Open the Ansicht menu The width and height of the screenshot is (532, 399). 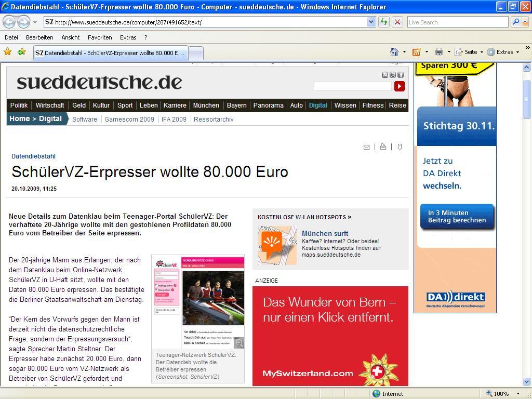pyautogui.click(x=71, y=37)
